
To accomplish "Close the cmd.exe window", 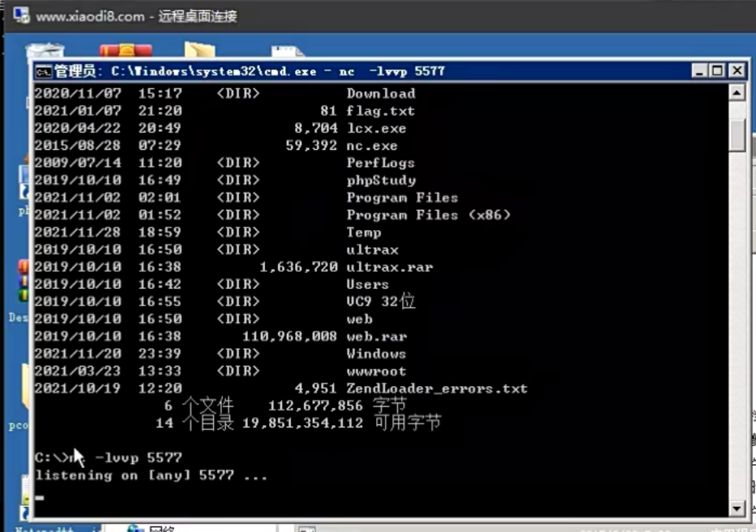I will (x=737, y=71).
